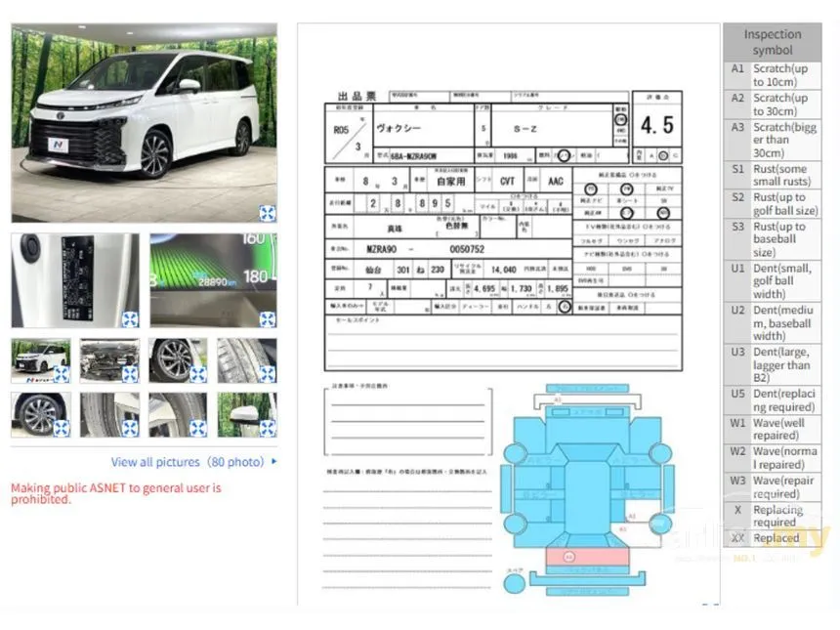Open the VIN plate door-jamb thumbnail

pyautogui.click(x=75, y=280)
